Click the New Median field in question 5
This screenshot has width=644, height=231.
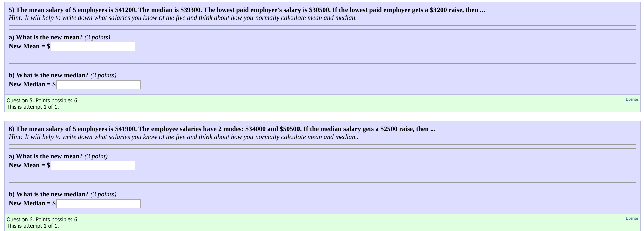(98, 85)
